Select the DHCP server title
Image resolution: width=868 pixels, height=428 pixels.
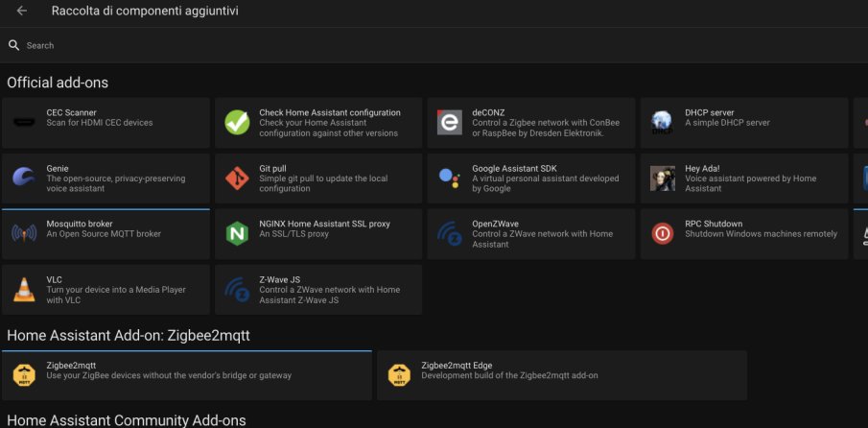click(x=710, y=112)
